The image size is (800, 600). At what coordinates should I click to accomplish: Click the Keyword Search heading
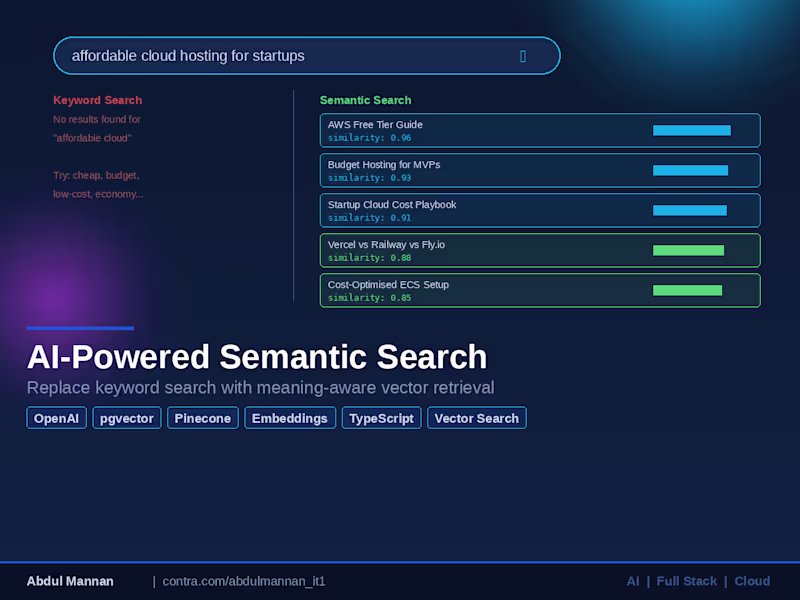pos(97,101)
